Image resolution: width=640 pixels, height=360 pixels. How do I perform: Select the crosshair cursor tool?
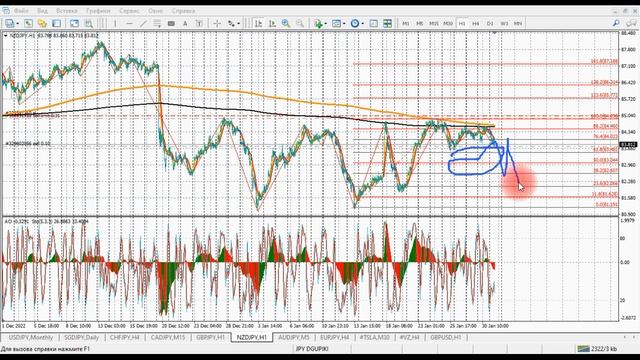click(x=217, y=24)
